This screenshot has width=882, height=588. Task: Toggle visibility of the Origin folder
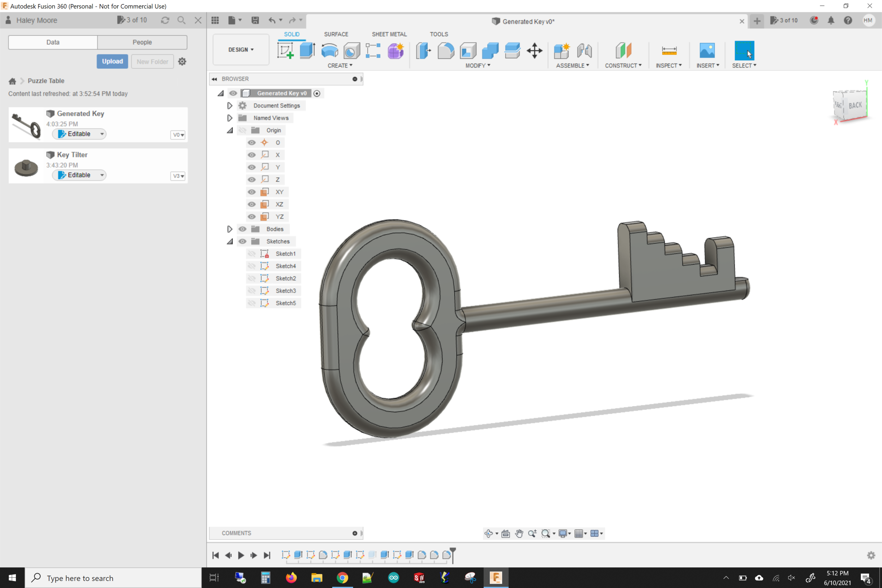coord(243,130)
